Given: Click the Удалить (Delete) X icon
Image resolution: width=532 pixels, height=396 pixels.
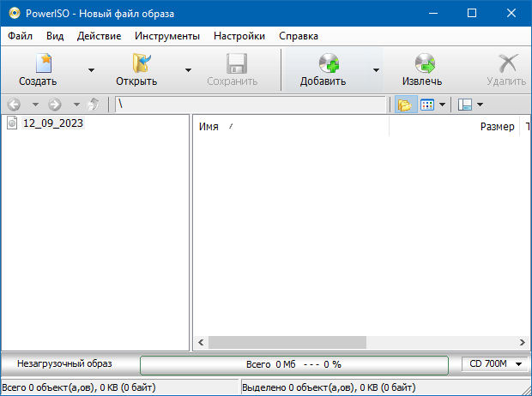Looking at the screenshot, I should [x=508, y=63].
